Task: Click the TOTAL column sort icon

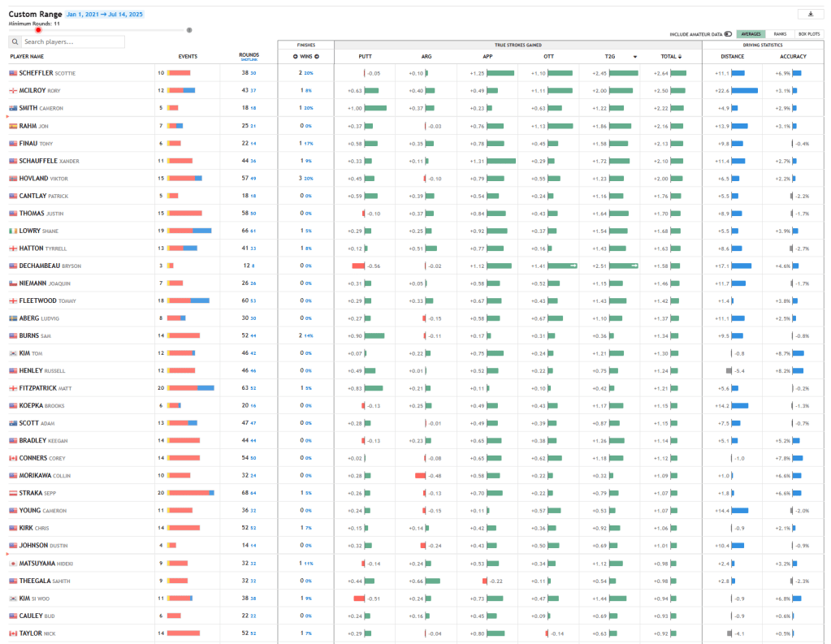Action: point(679,57)
